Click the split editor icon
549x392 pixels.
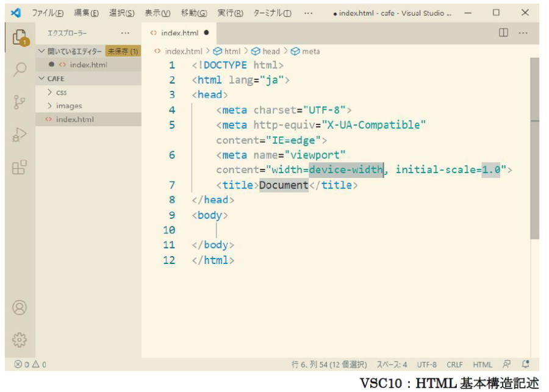click(x=503, y=32)
